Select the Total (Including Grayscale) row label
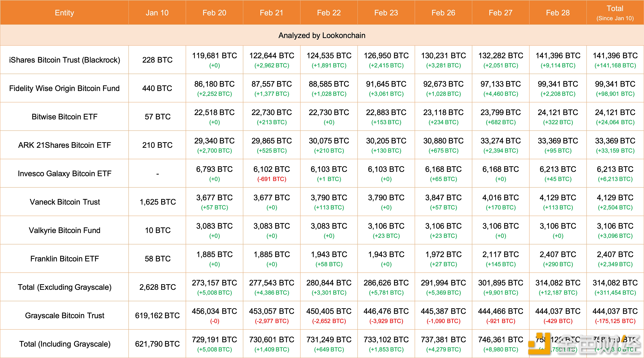The image size is (644, 358). (64, 344)
